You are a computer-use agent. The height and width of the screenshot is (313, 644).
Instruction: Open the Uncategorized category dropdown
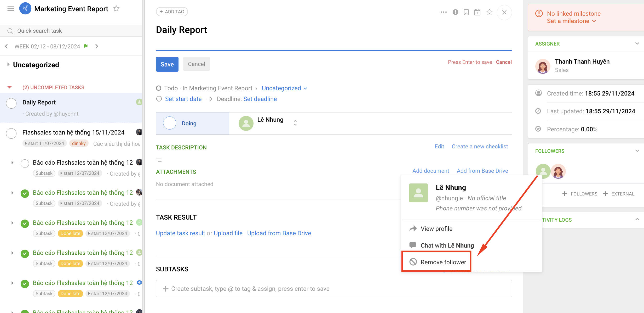[284, 88]
